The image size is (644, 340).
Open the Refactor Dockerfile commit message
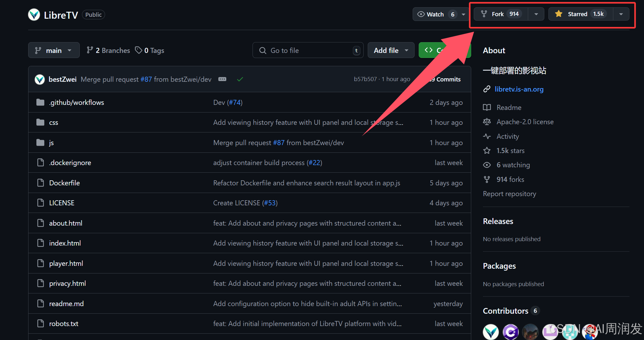pos(307,183)
